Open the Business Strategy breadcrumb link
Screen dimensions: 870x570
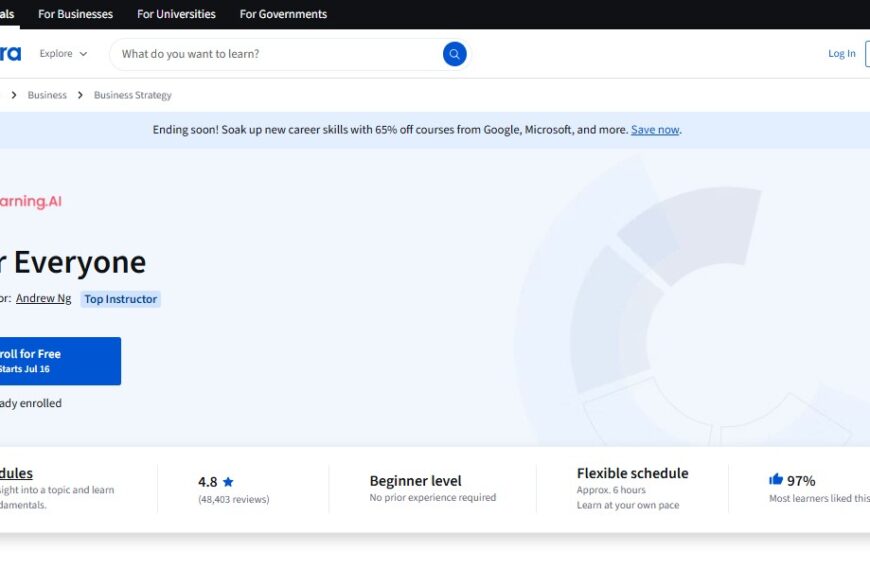[133, 96]
